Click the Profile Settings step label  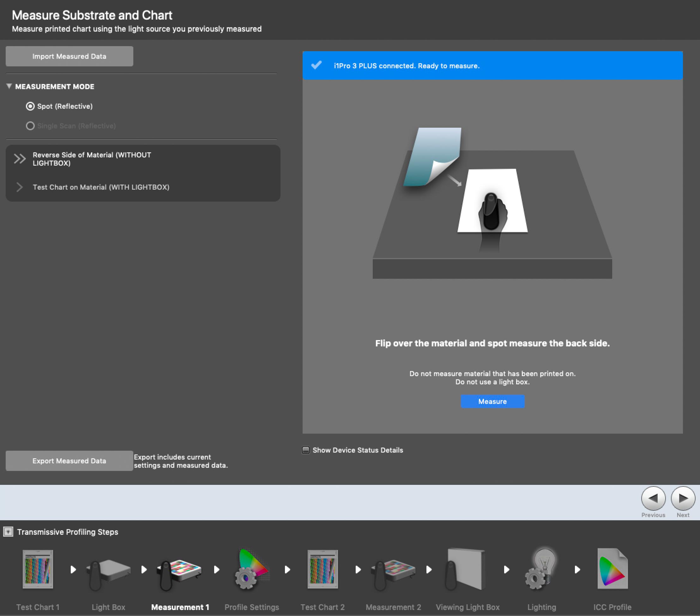[x=252, y=607]
